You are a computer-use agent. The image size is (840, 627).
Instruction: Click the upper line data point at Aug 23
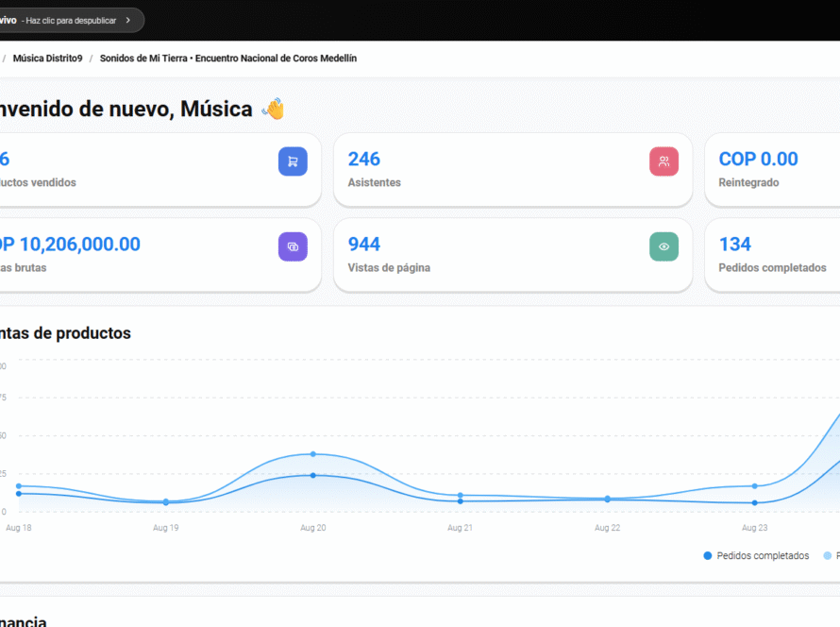754,486
